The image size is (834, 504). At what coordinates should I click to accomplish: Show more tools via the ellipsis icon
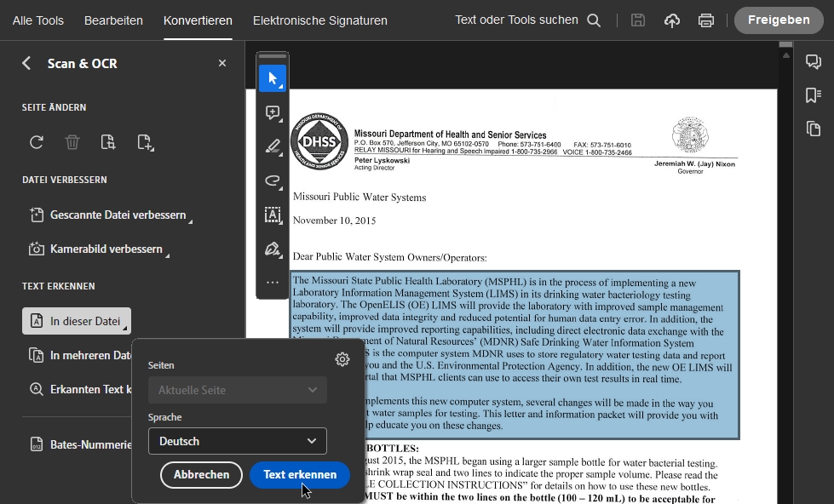(273, 282)
